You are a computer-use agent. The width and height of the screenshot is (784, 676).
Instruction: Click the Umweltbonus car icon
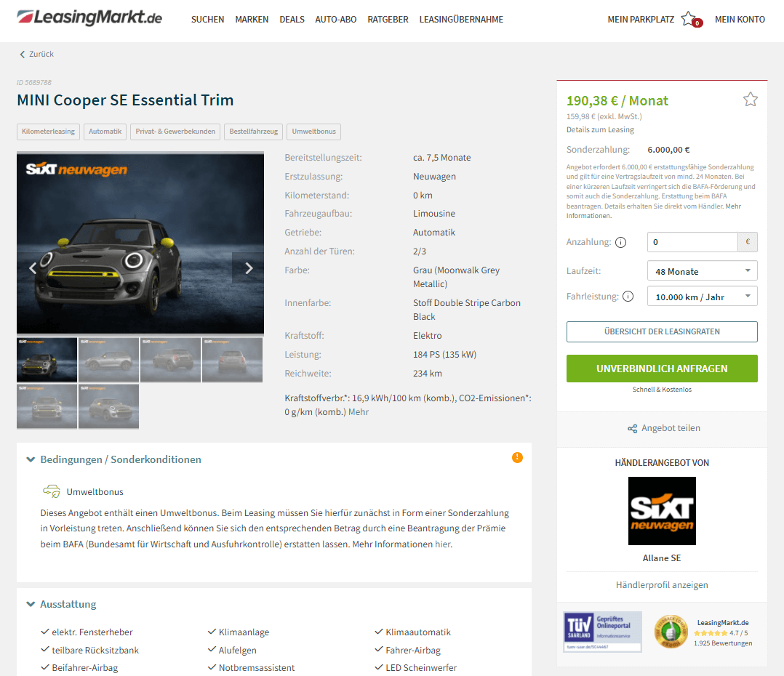[52, 491]
